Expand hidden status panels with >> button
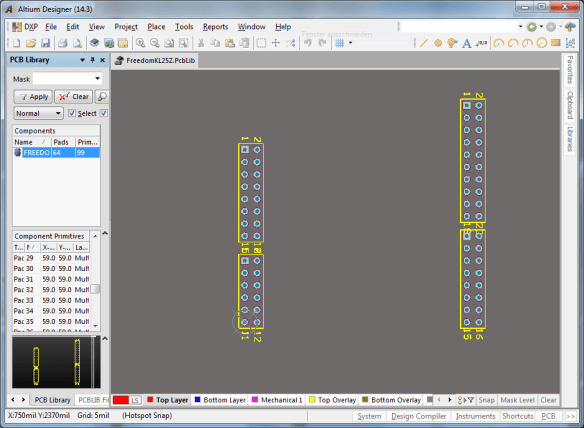The width and height of the screenshot is (584, 428). [x=571, y=416]
